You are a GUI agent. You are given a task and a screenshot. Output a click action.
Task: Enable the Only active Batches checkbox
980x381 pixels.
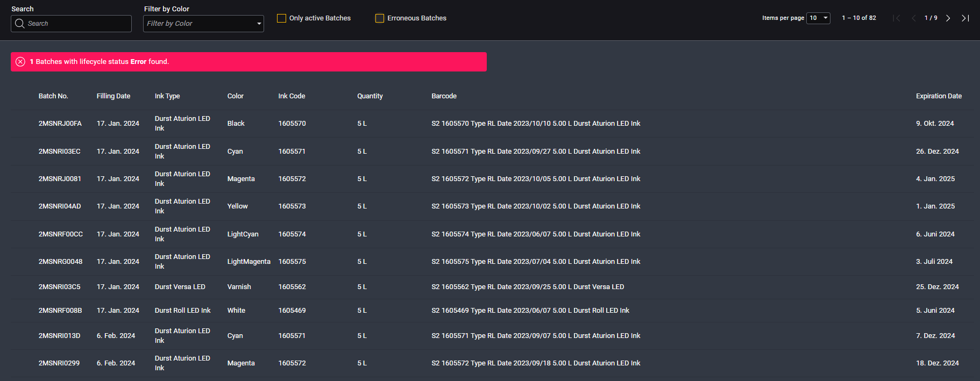(281, 18)
